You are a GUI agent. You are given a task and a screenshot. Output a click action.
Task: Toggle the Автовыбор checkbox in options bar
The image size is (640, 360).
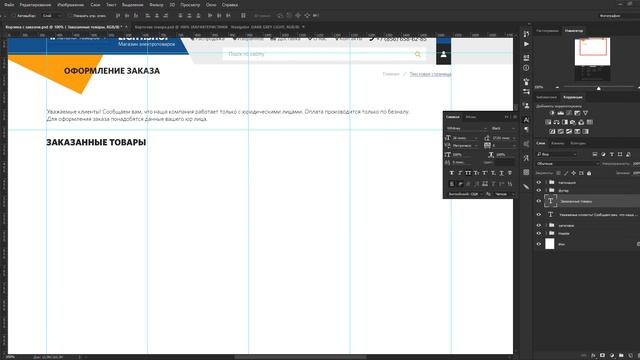pos(13,16)
